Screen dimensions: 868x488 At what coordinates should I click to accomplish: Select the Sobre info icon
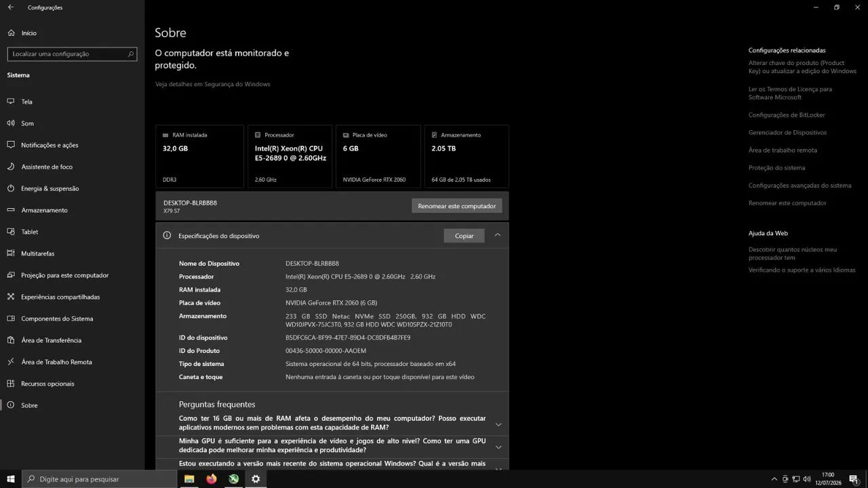[x=10, y=405]
